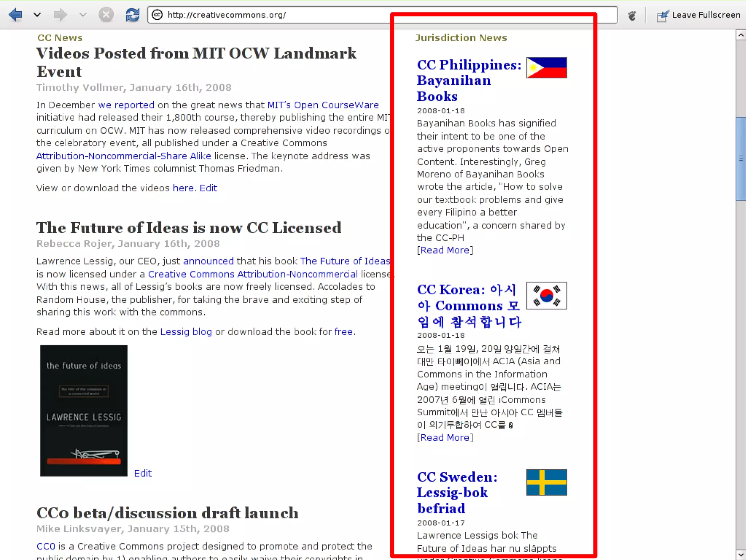Click the browser Back arrow button

click(x=15, y=15)
